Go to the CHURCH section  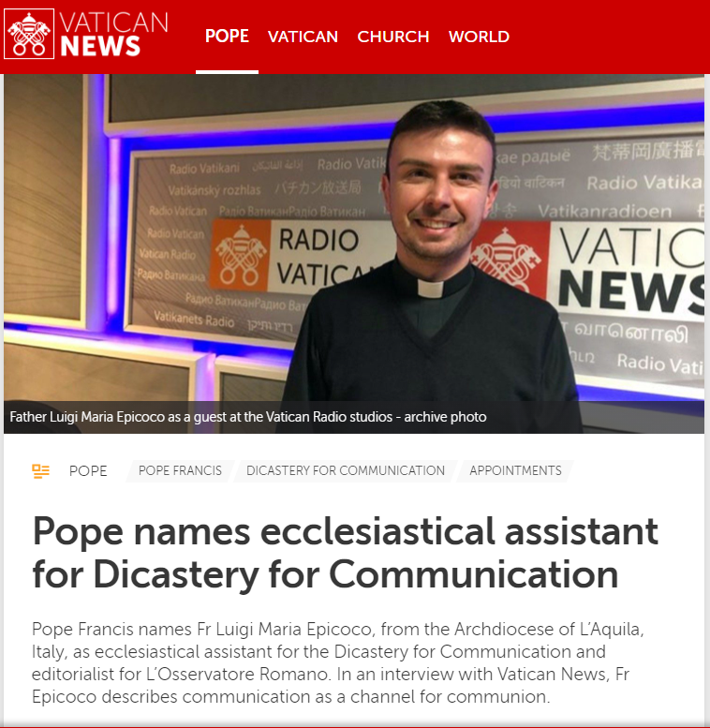[x=393, y=37]
